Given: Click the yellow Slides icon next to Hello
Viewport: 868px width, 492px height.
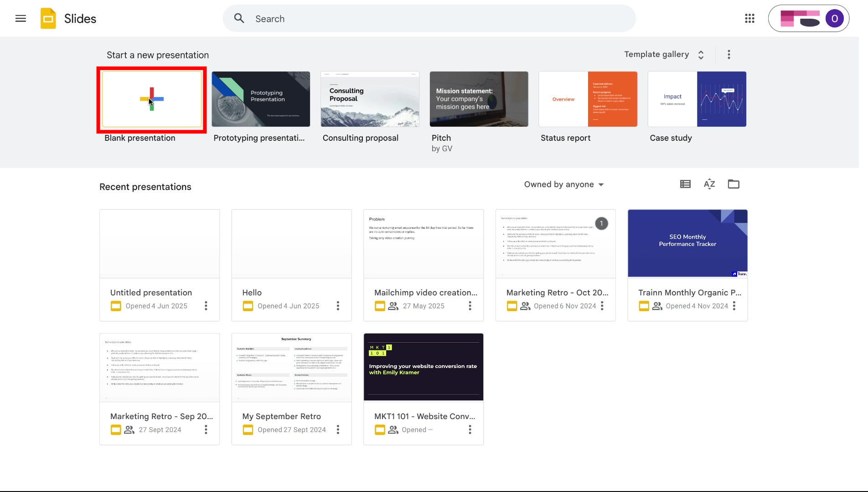Looking at the screenshot, I should click(x=248, y=306).
